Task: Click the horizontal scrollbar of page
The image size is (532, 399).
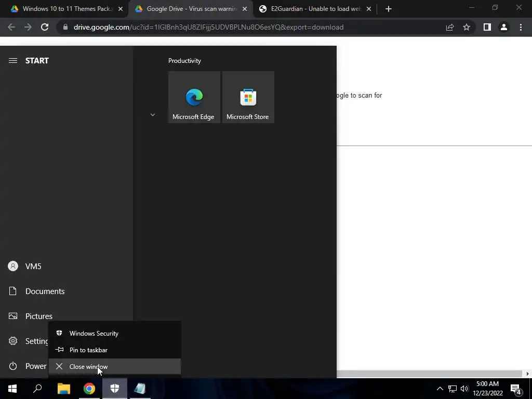Action: (429, 374)
